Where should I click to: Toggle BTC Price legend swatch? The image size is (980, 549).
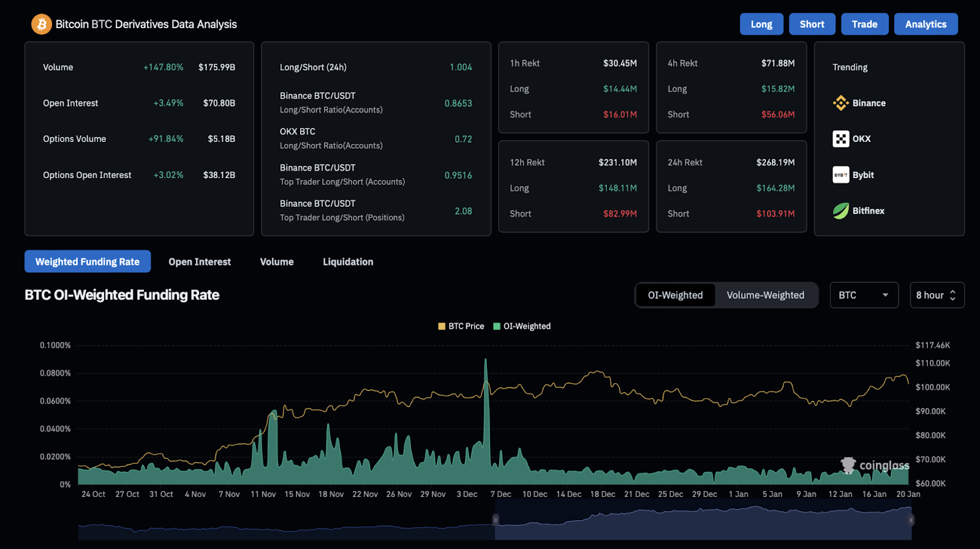(x=442, y=326)
